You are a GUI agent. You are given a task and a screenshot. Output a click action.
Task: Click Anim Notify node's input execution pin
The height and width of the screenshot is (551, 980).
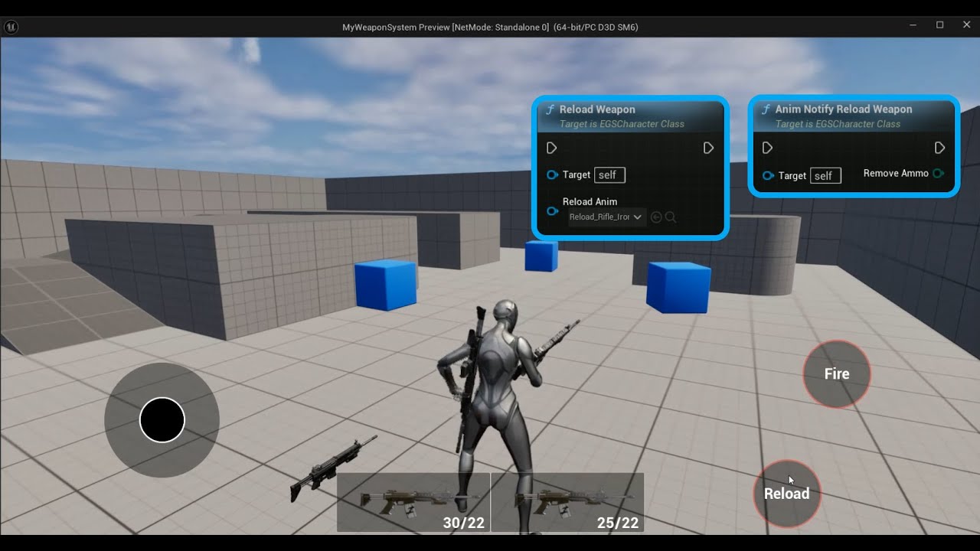(768, 148)
